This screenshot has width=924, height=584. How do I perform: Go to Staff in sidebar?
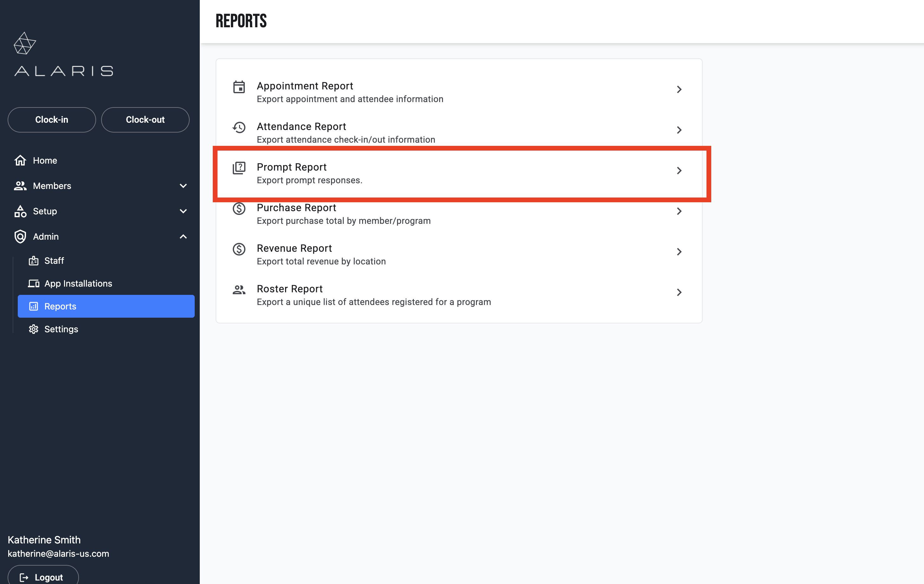[x=54, y=261]
